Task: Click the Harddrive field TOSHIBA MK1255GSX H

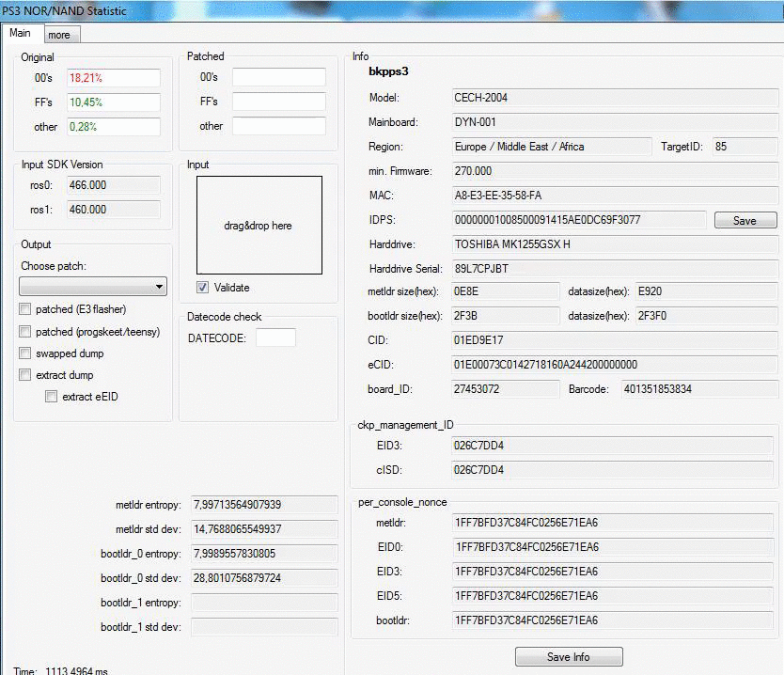Action: coord(615,244)
